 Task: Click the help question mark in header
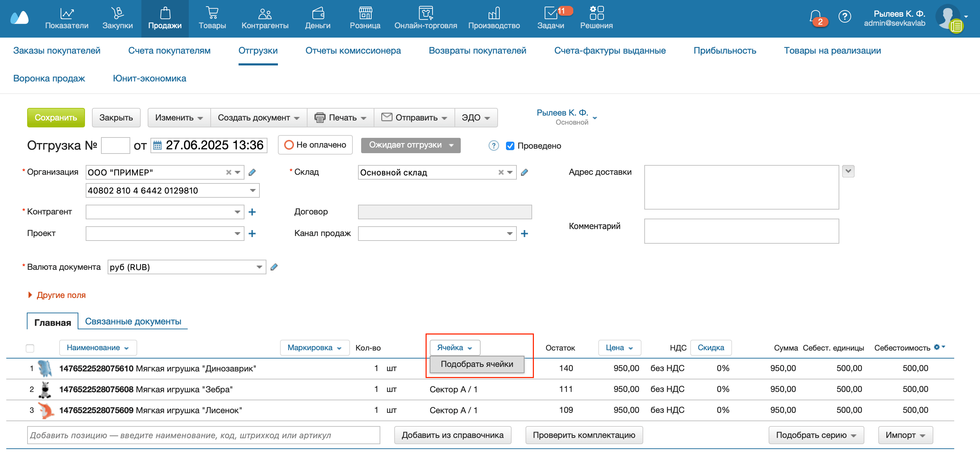(x=844, y=17)
